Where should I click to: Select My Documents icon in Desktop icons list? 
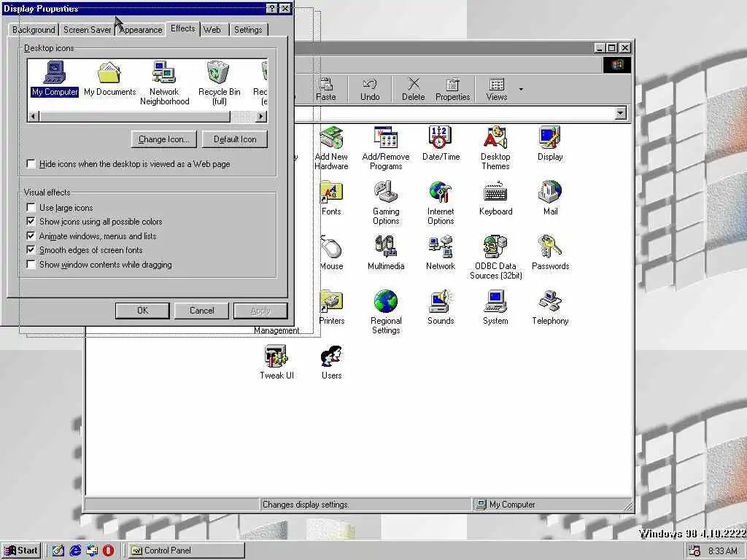(109, 79)
